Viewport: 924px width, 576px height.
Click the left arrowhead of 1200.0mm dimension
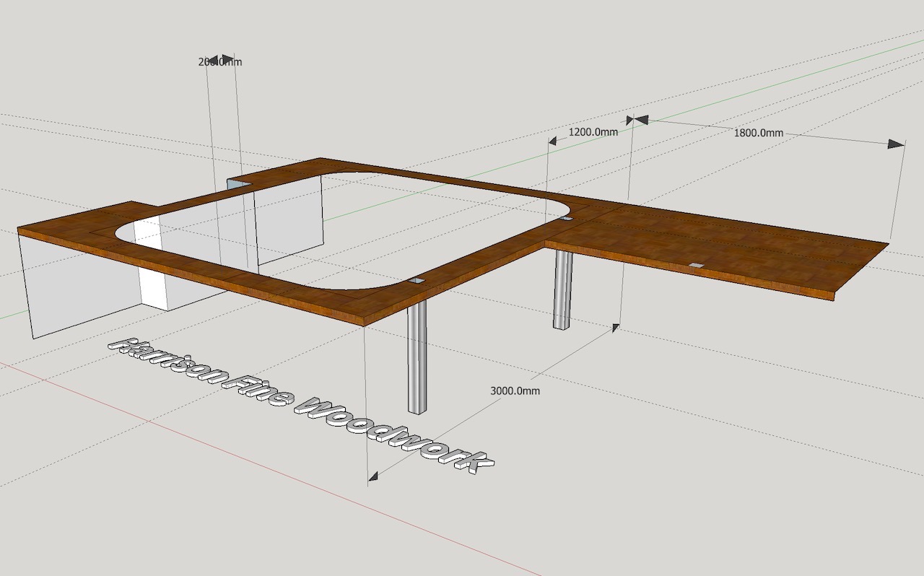point(553,141)
